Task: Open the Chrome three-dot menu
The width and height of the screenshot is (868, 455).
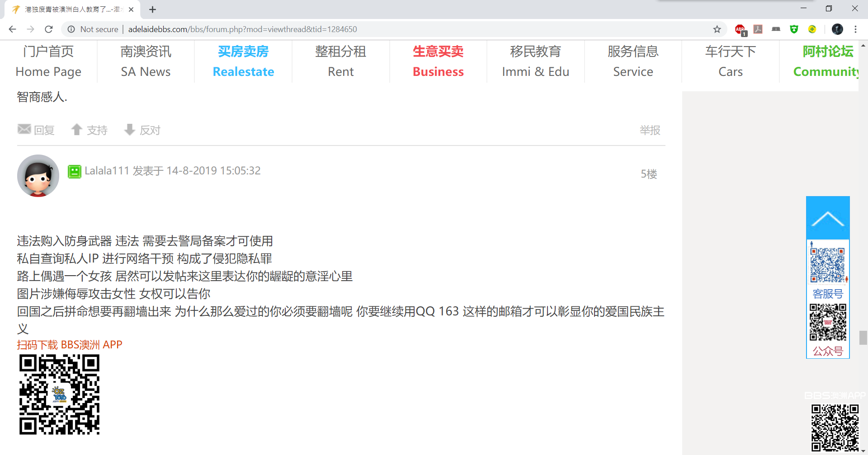Action: (855, 29)
